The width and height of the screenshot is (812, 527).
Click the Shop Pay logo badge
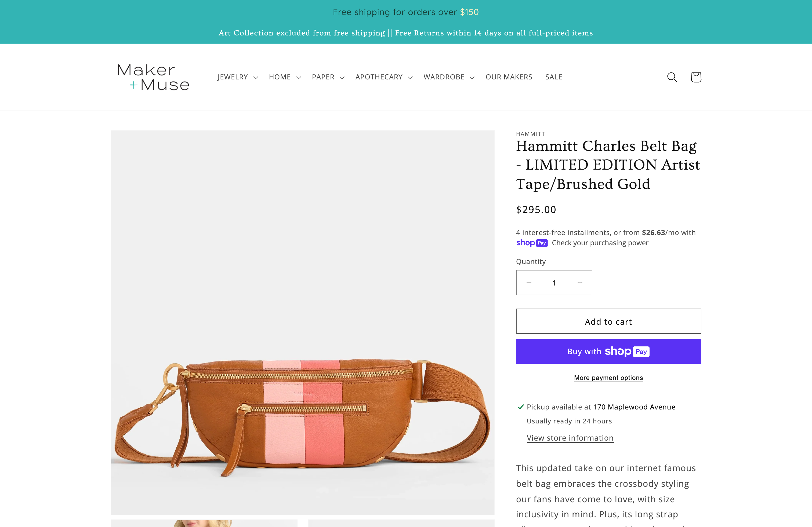[x=532, y=243]
